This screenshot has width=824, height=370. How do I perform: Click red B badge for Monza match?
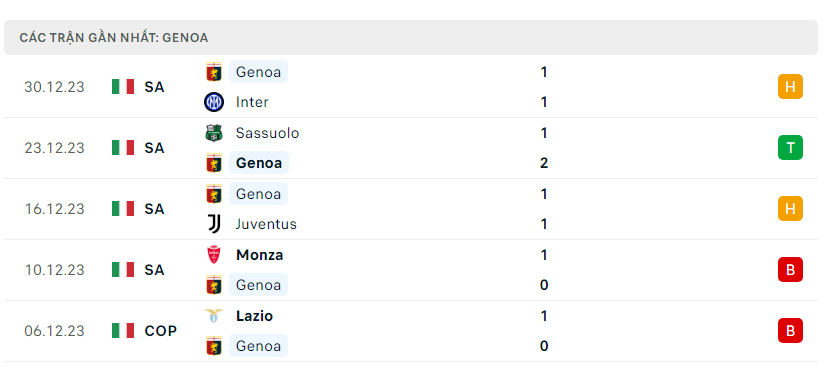coord(790,270)
